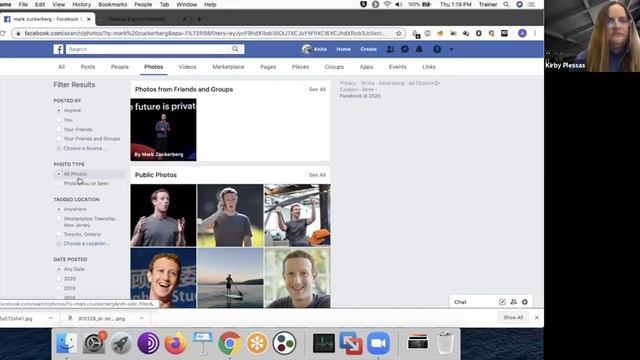The image size is (640, 360).
Task: Open the chevron menu for the .jpg download
Action: pos(51,318)
